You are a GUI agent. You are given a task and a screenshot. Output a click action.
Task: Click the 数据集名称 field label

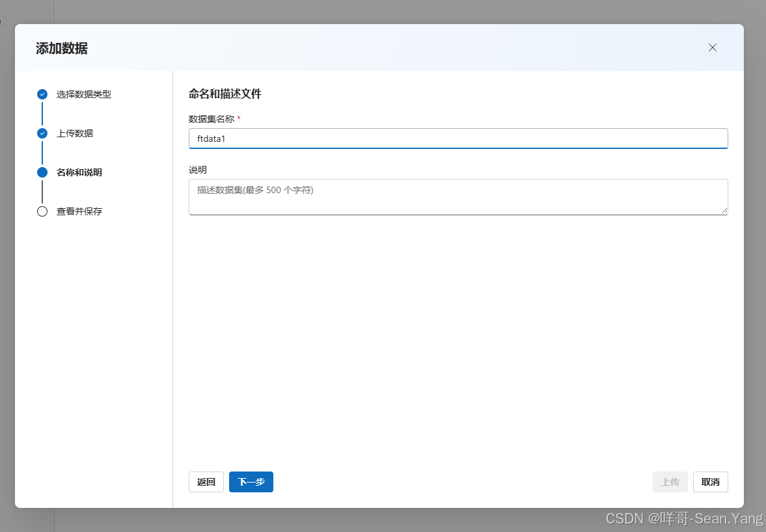pos(212,119)
